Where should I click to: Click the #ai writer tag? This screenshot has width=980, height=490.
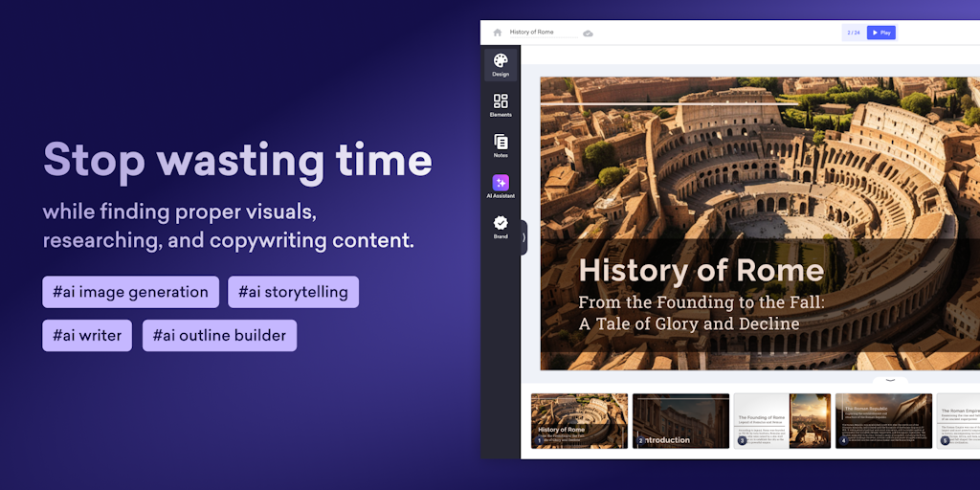click(x=87, y=336)
